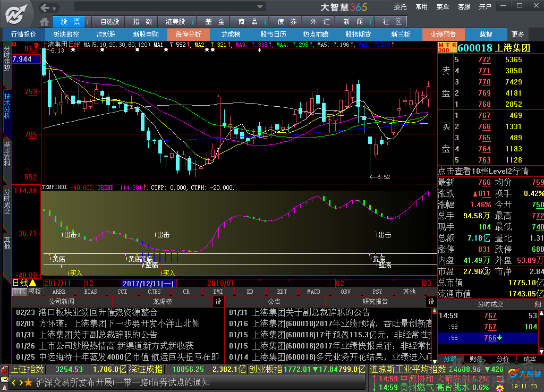The height and width of the screenshot is (392, 544).
Task: Open the 委托 menu
Action: click(x=400, y=6)
